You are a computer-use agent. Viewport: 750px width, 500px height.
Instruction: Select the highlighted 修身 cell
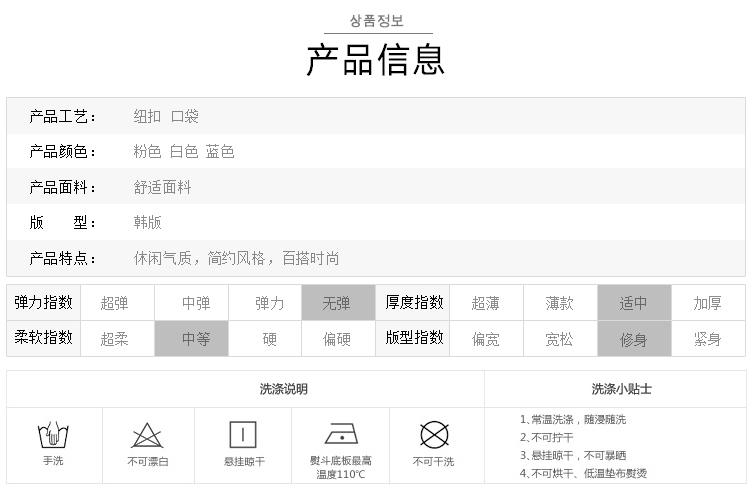coord(634,339)
